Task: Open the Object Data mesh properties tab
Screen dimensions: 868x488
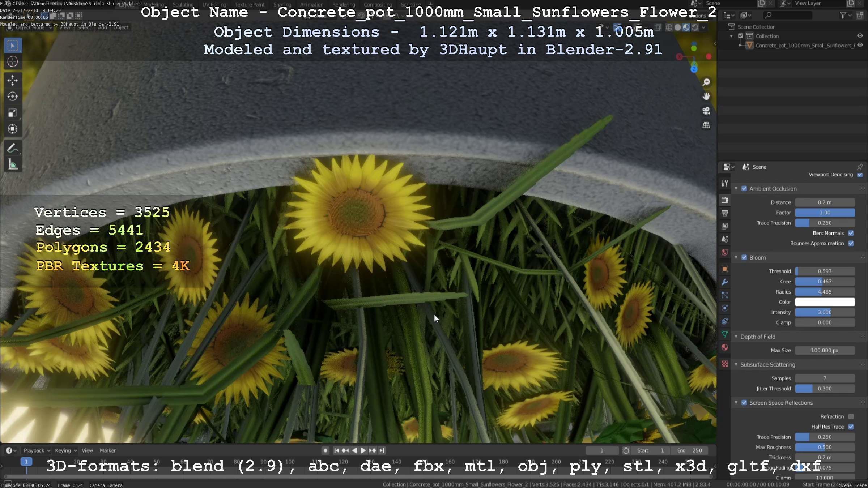Action: click(725, 334)
